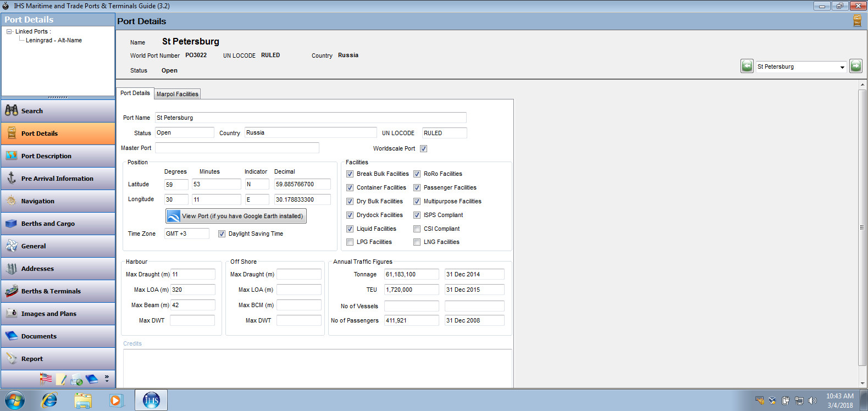The image size is (868, 411).
Task: Open Internet Explorer from the taskbar
Action: 49,400
